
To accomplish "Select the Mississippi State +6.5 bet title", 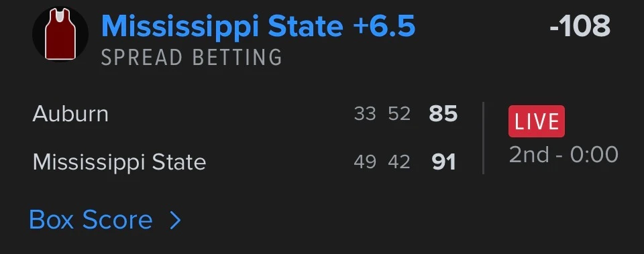I will 258,26.
